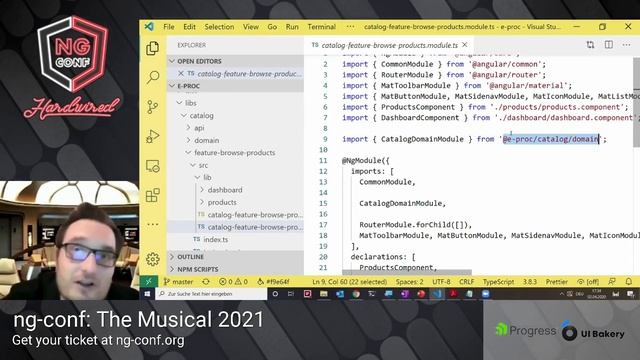Select the catalog-feature-browse-products.module.ts editor tab

pyautogui.click(x=389, y=45)
